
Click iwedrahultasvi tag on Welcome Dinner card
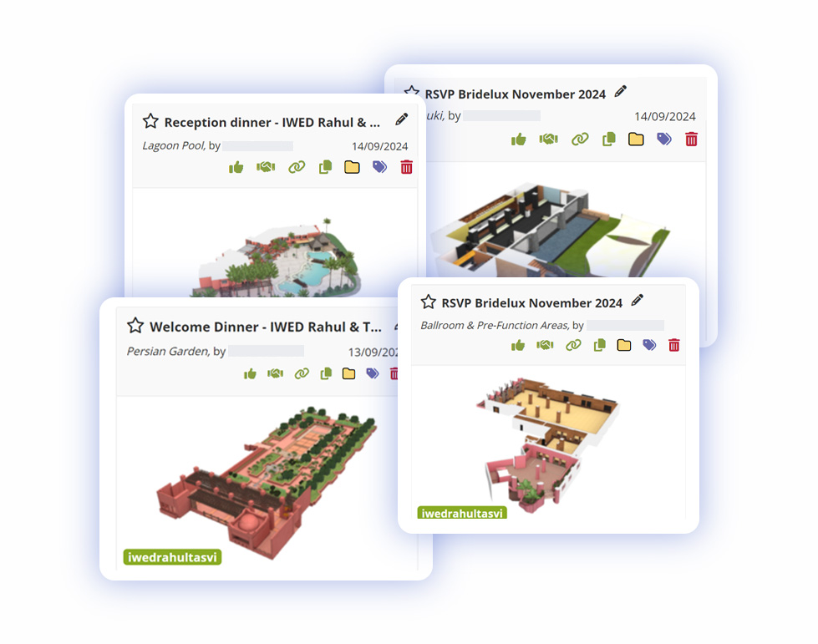[172, 557]
